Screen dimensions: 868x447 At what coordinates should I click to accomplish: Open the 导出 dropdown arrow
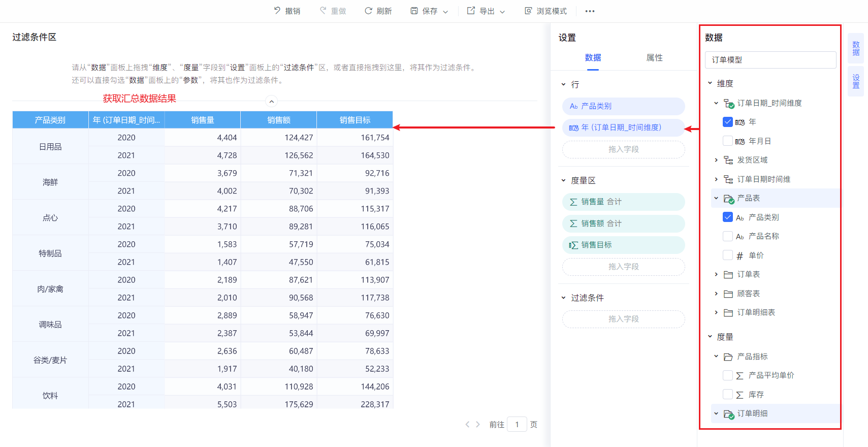click(x=502, y=12)
